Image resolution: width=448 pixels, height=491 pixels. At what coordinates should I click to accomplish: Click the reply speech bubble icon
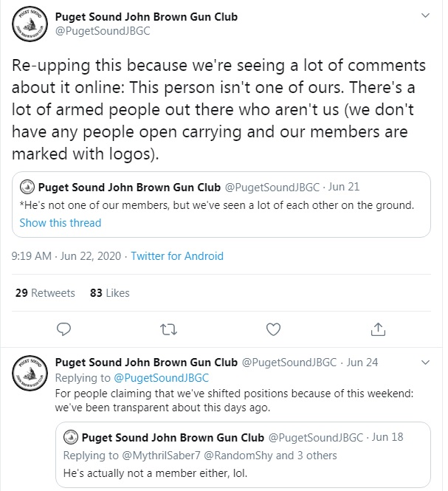click(x=64, y=329)
